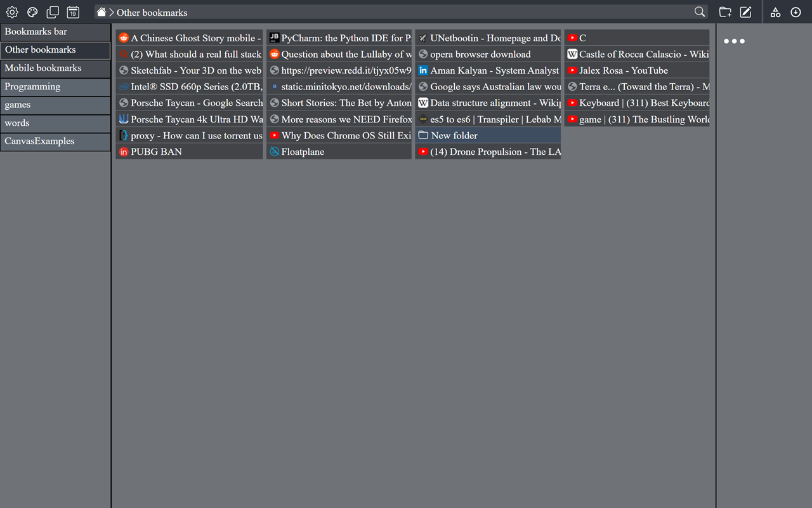Open the settings gear icon

click(12, 12)
